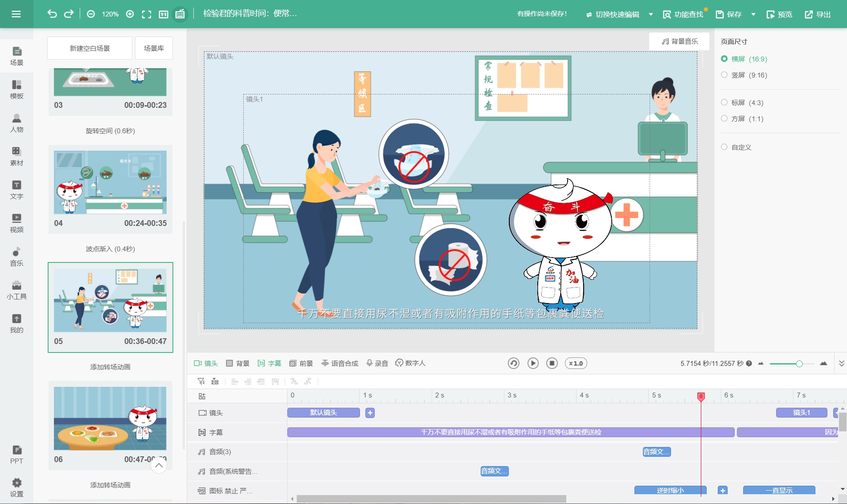Viewport: 847px width, 504px height.
Task: Open the 场景库 scene library
Action: pyautogui.click(x=154, y=48)
